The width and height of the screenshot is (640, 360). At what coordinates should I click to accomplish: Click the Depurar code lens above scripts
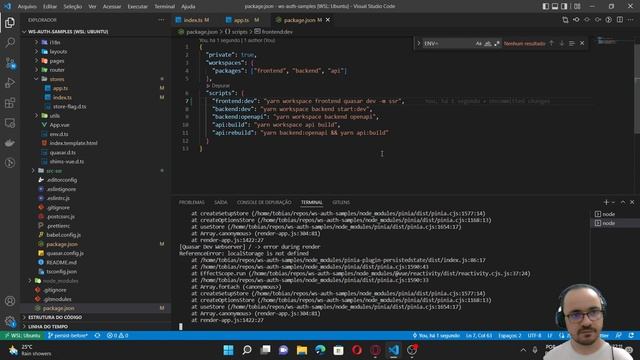pyautogui.click(x=221, y=86)
